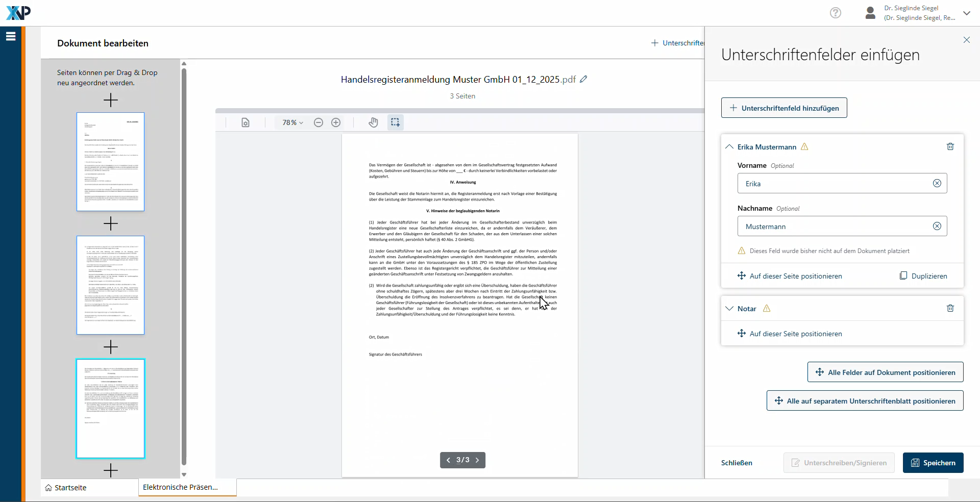This screenshot has width=980, height=502.
Task: Delete the Erika Mustermann signature field
Action: tap(950, 147)
